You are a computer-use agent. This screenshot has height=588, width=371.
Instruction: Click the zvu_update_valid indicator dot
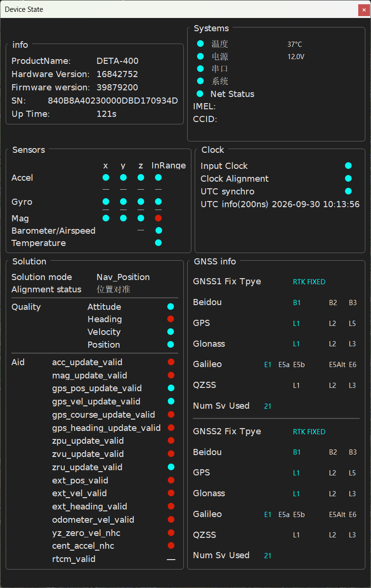(171, 454)
